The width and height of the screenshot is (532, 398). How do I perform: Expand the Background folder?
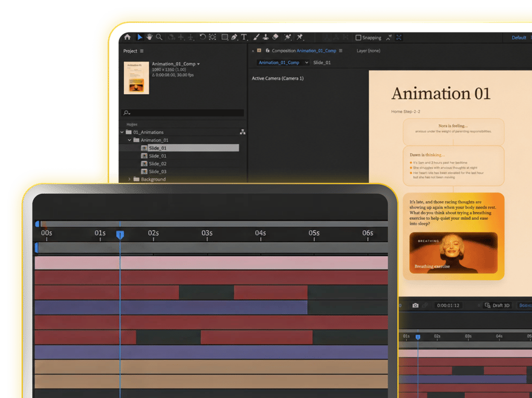point(129,179)
